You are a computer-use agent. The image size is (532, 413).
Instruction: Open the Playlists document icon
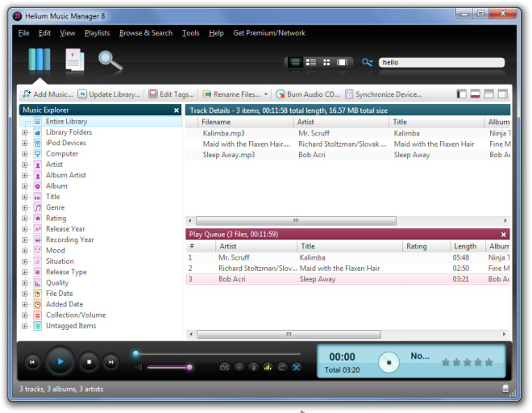tap(75, 60)
